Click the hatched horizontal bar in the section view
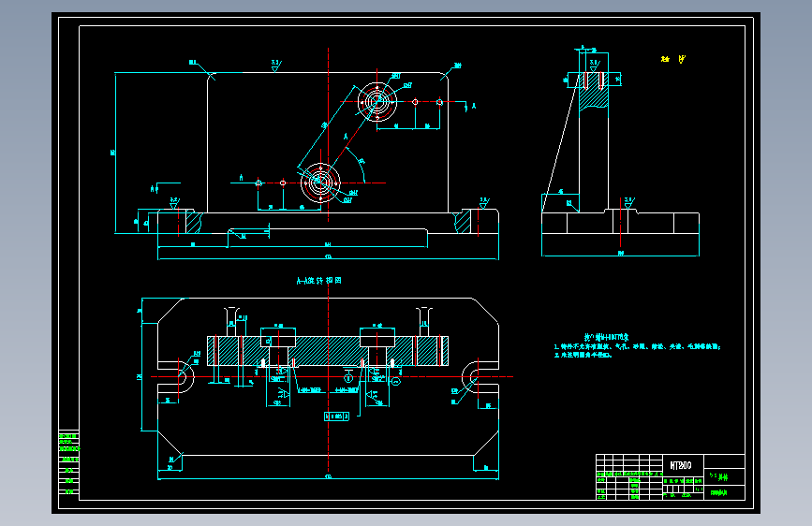The width and height of the screenshot is (812, 526). click(x=328, y=351)
